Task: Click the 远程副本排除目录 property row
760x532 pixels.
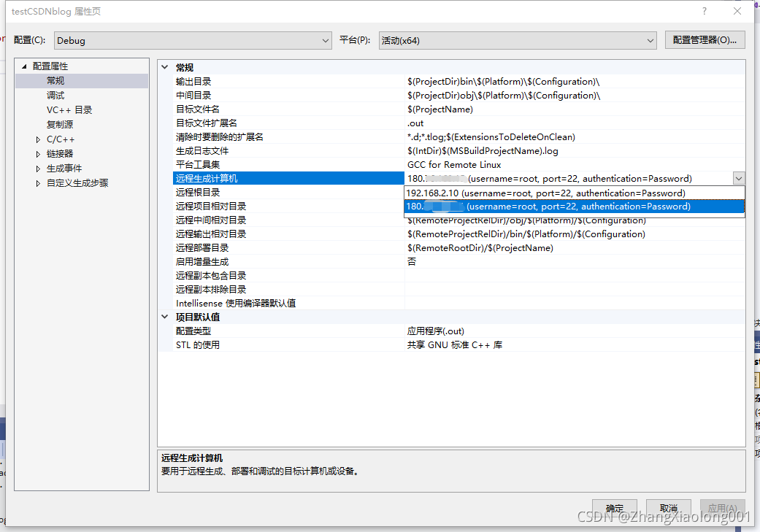Action: click(x=459, y=290)
